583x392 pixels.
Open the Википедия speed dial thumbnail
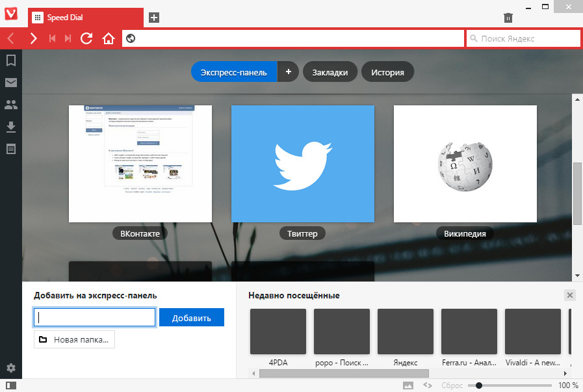pos(465,164)
